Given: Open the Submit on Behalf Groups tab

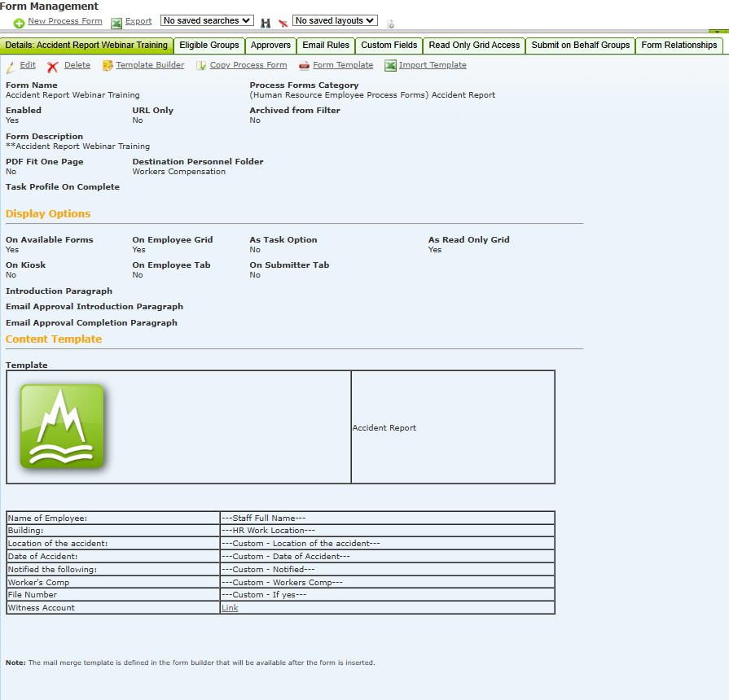Looking at the screenshot, I should click(580, 45).
